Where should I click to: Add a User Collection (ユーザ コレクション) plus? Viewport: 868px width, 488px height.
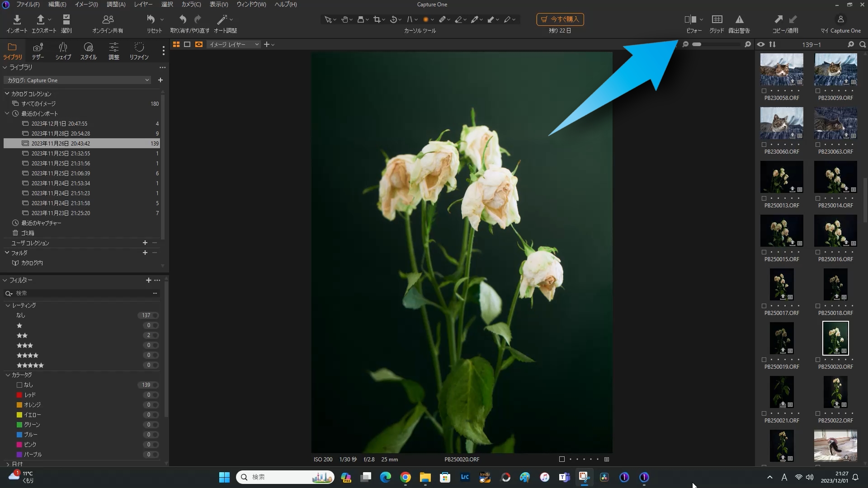145,243
